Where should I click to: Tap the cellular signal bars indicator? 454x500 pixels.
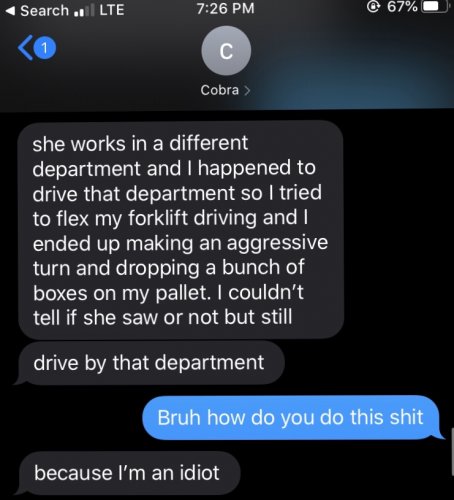[x=83, y=11]
